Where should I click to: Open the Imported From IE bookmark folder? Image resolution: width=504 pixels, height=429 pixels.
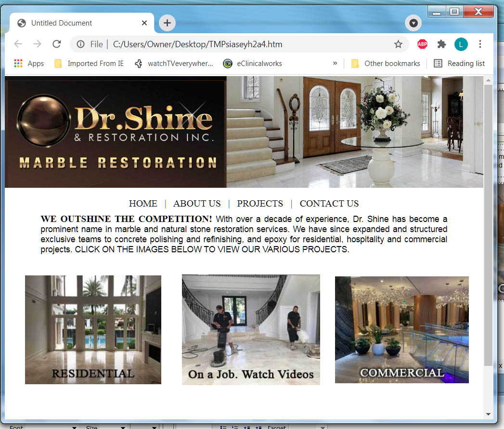click(x=89, y=64)
